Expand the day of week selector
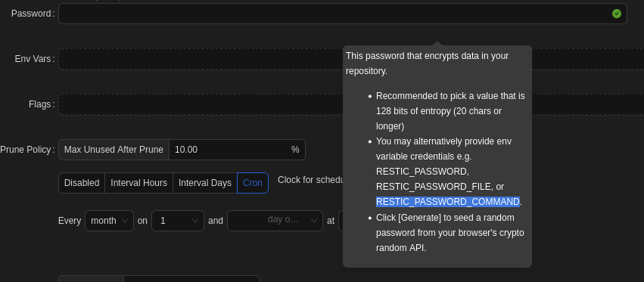Viewport: 644px width, 282px height. [275, 221]
